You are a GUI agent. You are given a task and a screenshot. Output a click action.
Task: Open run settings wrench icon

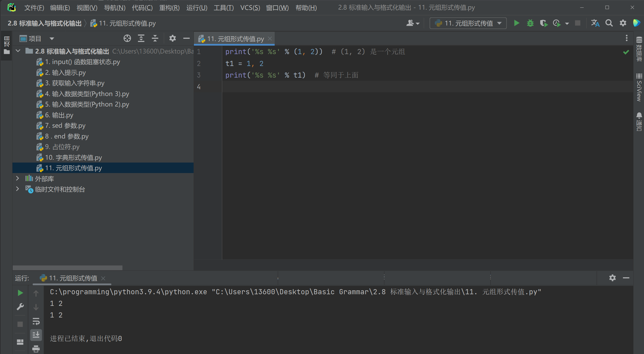20,307
